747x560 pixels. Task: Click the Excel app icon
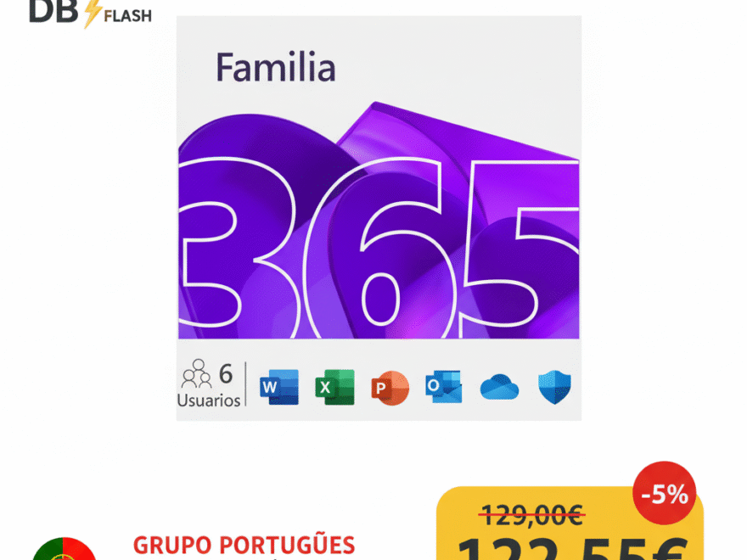pos(335,387)
